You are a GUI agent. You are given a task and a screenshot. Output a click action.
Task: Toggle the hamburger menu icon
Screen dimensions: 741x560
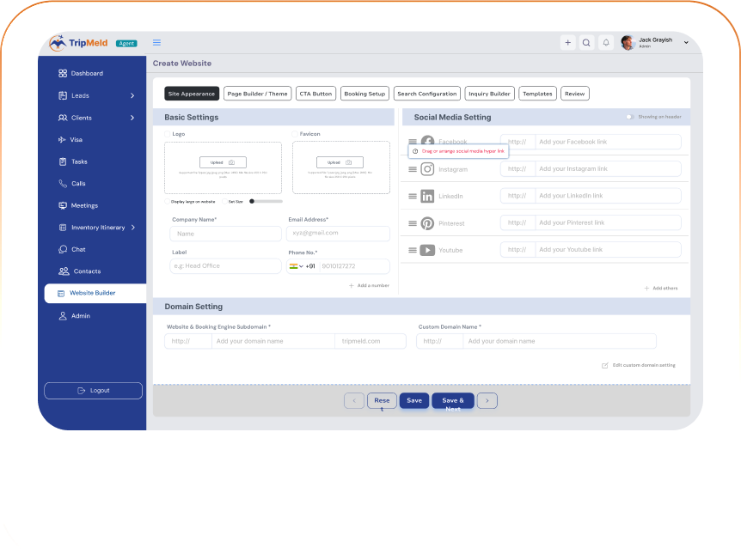(x=156, y=42)
